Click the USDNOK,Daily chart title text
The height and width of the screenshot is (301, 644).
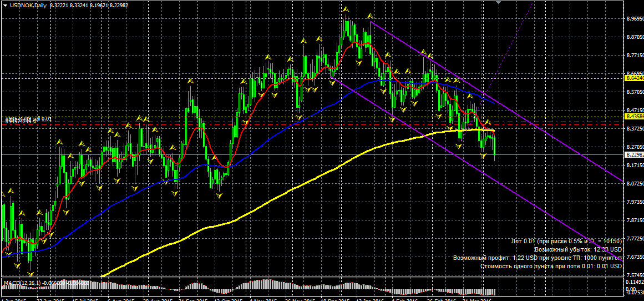[27, 5]
